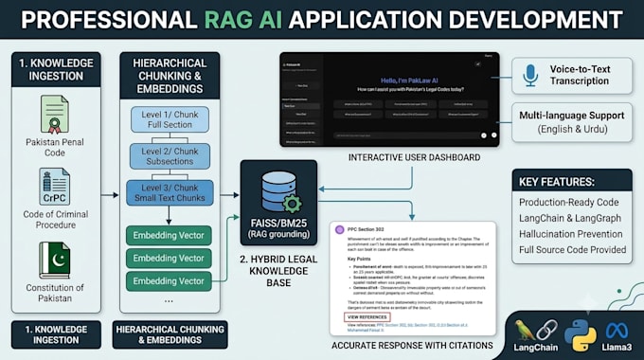Click the "Hello, I'm PakLaw AI" heading
Viewport: 644px width, 360px height.
pyautogui.click(x=409, y=81)
